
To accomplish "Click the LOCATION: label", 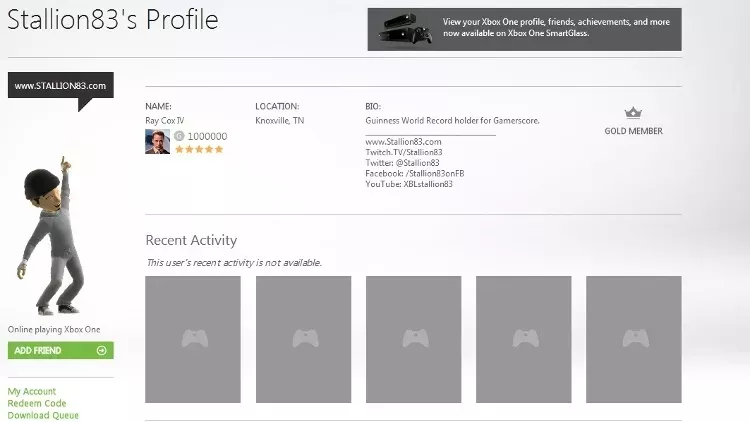I will [277, 106].
